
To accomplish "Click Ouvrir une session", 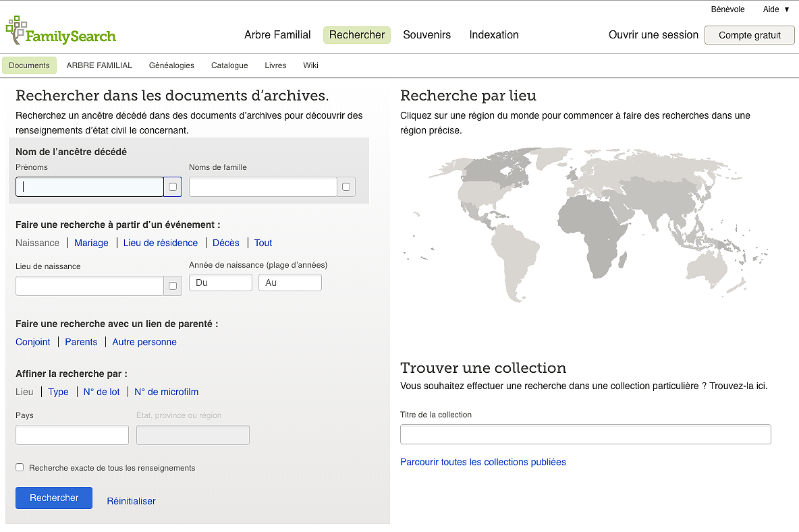I will [653, 34].
